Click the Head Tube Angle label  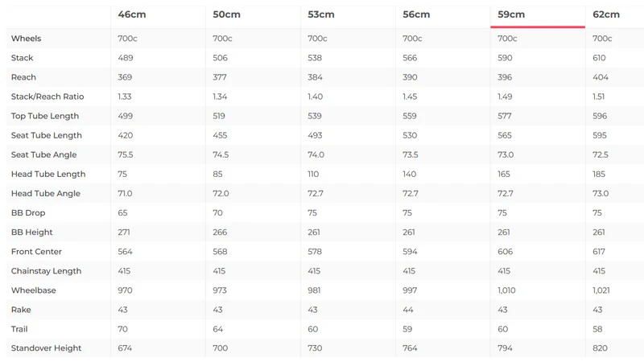(x=47, y=193)
